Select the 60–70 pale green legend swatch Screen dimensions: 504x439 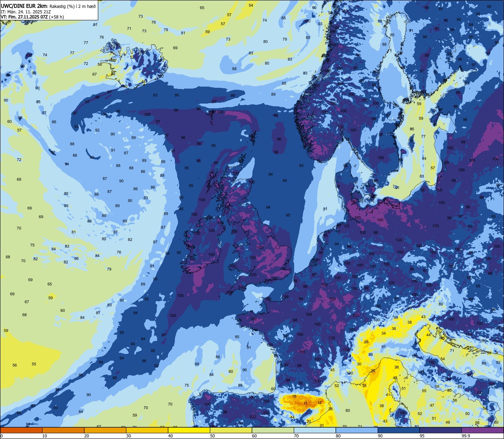click(273, 430)
